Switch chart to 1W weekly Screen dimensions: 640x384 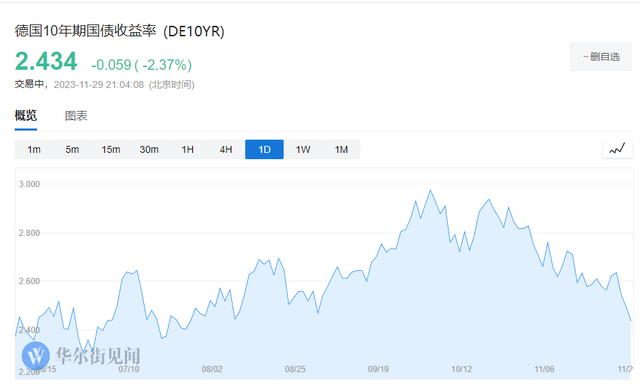[x=303, y=149]
